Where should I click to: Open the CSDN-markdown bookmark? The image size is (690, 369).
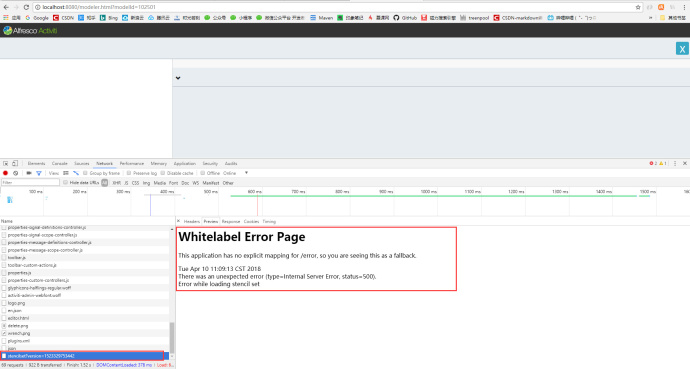click(x=518, y=18)
